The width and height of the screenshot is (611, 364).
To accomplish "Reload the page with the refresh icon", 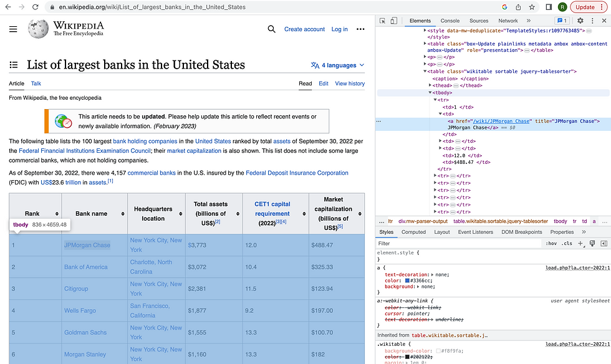I will pos(35,7).
